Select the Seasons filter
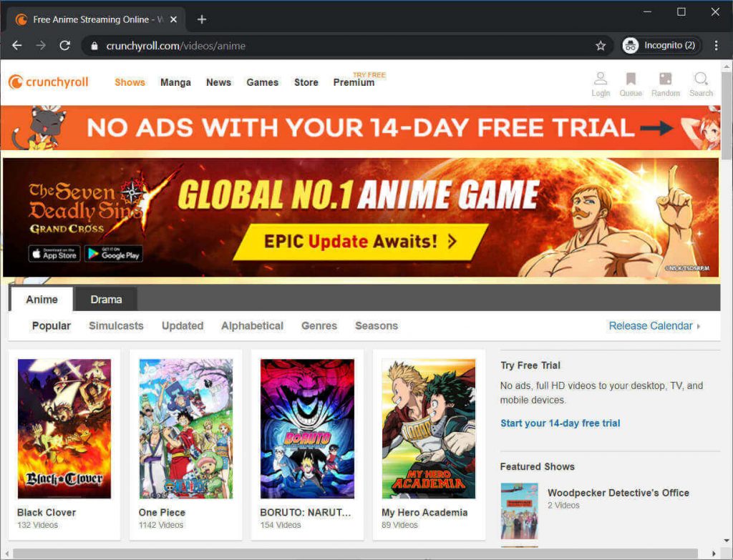The image size is (733, 560). pos(377,326)
